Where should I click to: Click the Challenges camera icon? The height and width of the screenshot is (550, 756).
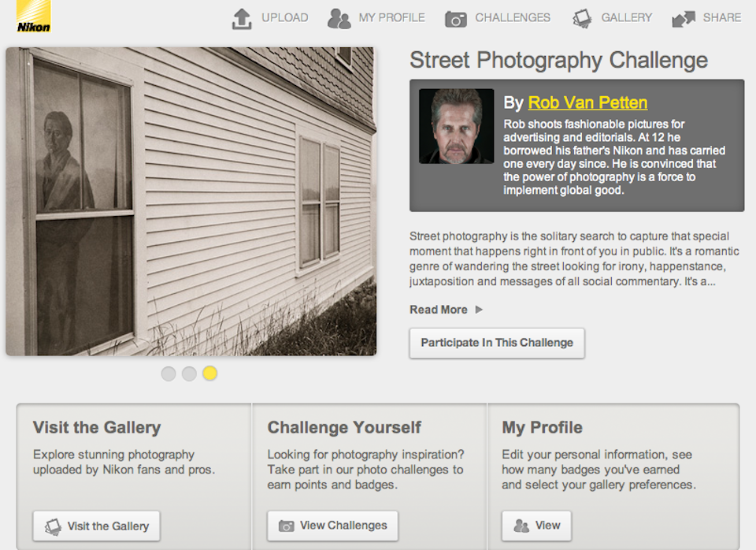click(x=455, y=19)
